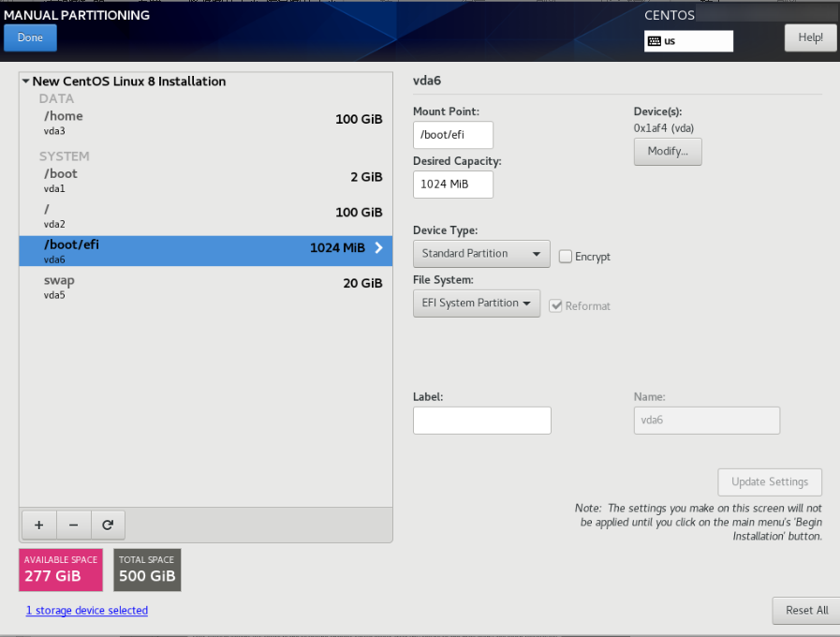The width and height of the screenshot is (840, 637).
Task: Click the TOTAL SPACE 500 GiB box
Action: 147,570
